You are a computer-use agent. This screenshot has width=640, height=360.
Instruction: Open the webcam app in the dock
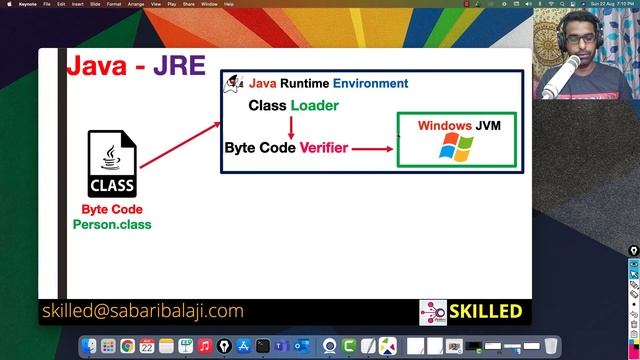coord(330,346)
